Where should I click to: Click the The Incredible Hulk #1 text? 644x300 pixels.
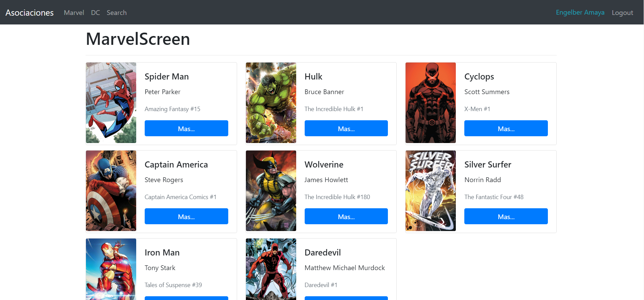pos(334,109)
